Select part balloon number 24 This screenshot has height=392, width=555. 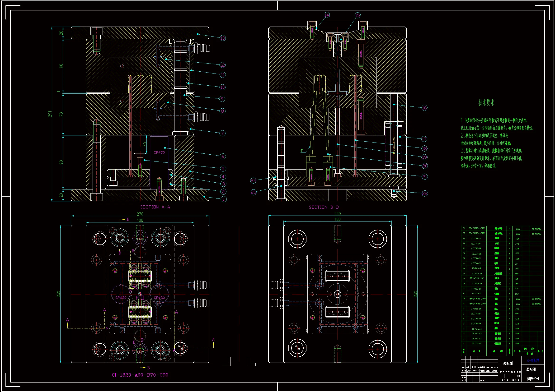253,180
